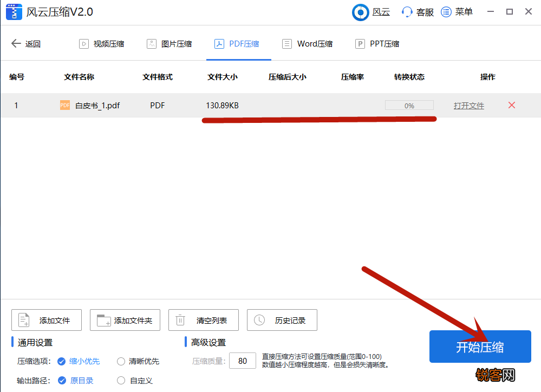Screen dimensions: 541x392
Task: Close the 风云压缩 window
Action: pyautogui.click(x=528, y=12)
